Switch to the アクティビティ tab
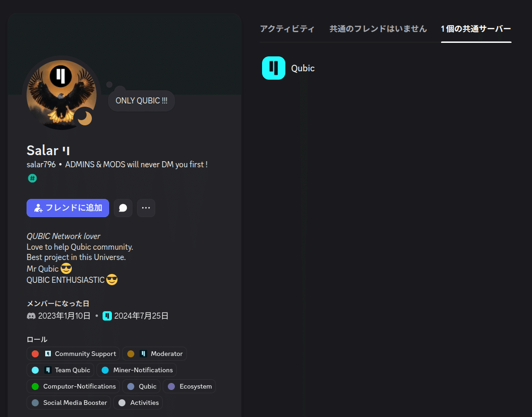This screenshot has height=417, width=532. pyautogui.click(x=287, y=28)
